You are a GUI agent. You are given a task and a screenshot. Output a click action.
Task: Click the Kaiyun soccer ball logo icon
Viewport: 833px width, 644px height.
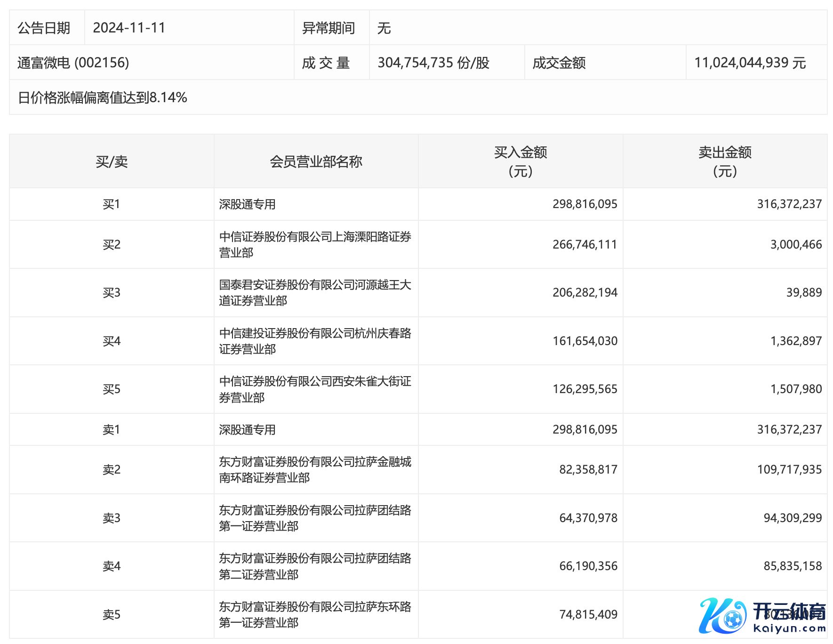pos(722,615)
